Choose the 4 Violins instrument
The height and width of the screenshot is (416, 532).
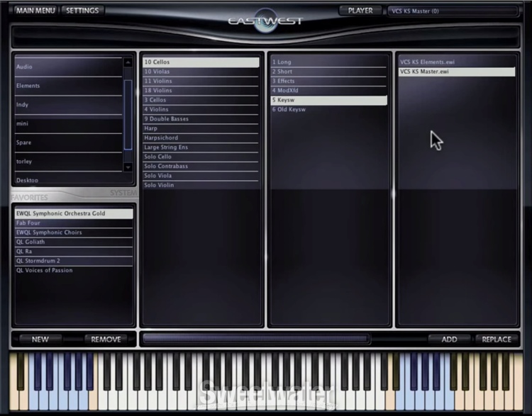pyautogui.click(x=201, y=110)
